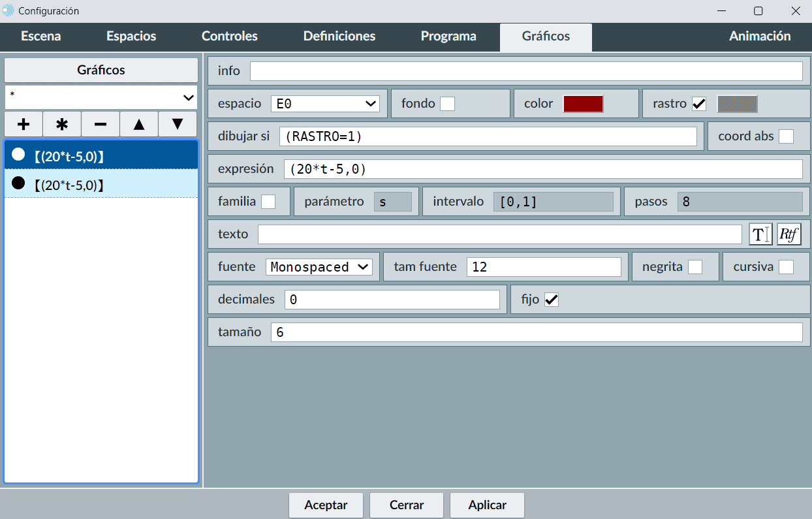The width and height of the screenshot is (812, 519).
Task: Click the asterisk duplicate graphic icon
Action: pos(62,124)
